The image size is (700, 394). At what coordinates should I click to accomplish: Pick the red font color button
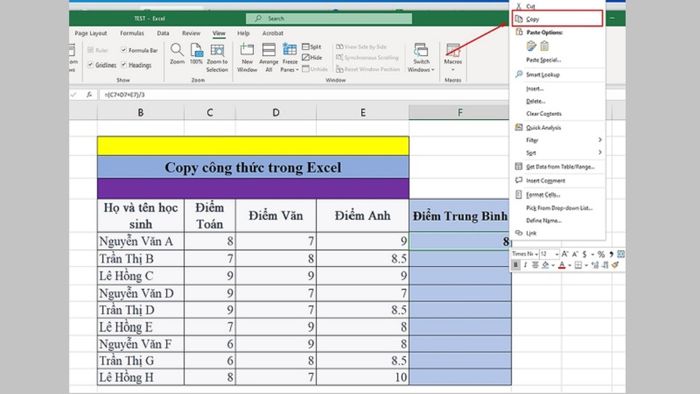point(562,265)
